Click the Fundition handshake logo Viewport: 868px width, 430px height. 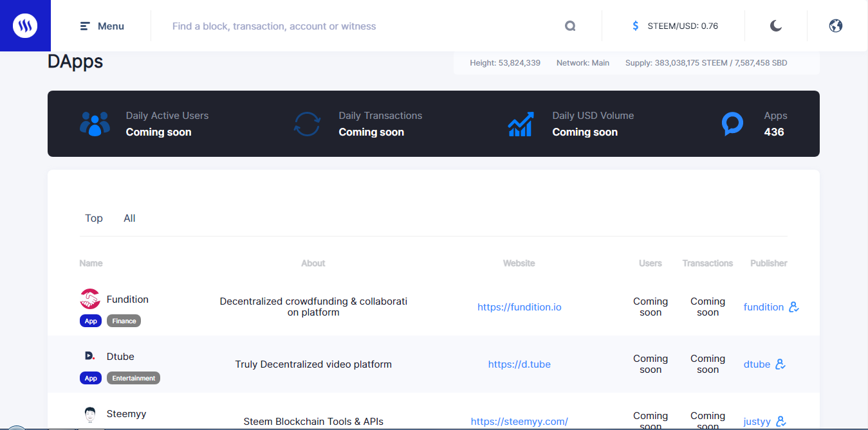[90, 299]
